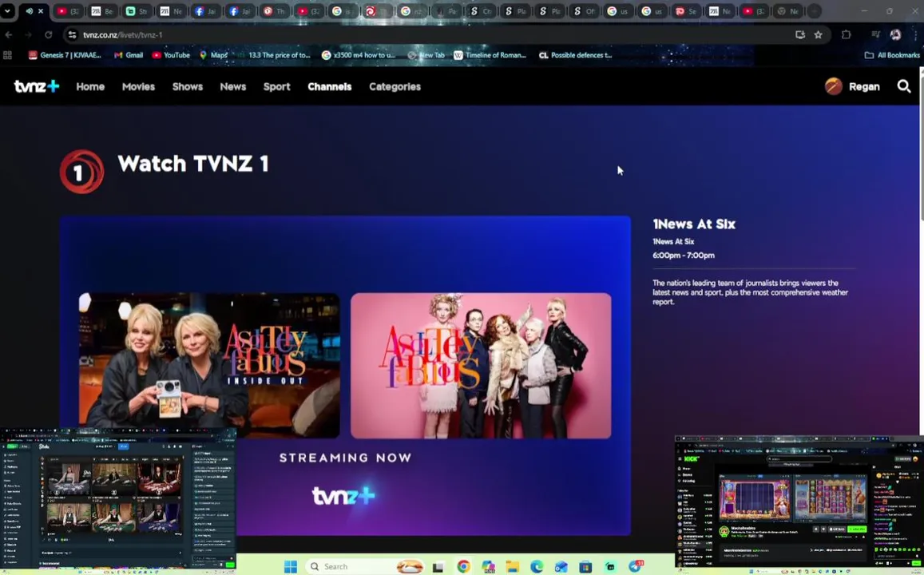Open Outlook from the taskbar
924x575 pixels.
pos(561,567)
